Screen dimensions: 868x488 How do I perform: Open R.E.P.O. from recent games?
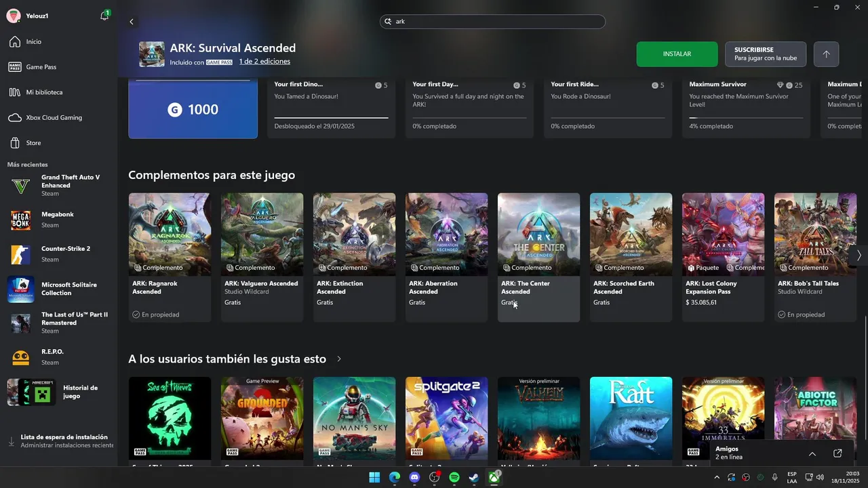[59, 357]
